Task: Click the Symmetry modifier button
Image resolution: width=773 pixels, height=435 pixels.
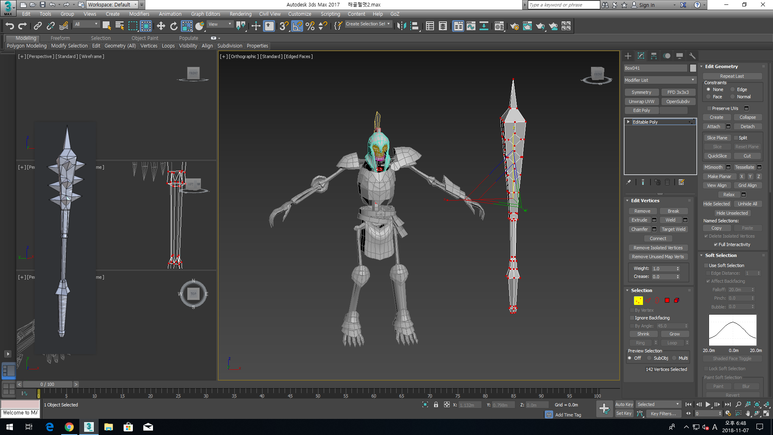Action: [x=641, y=92]
